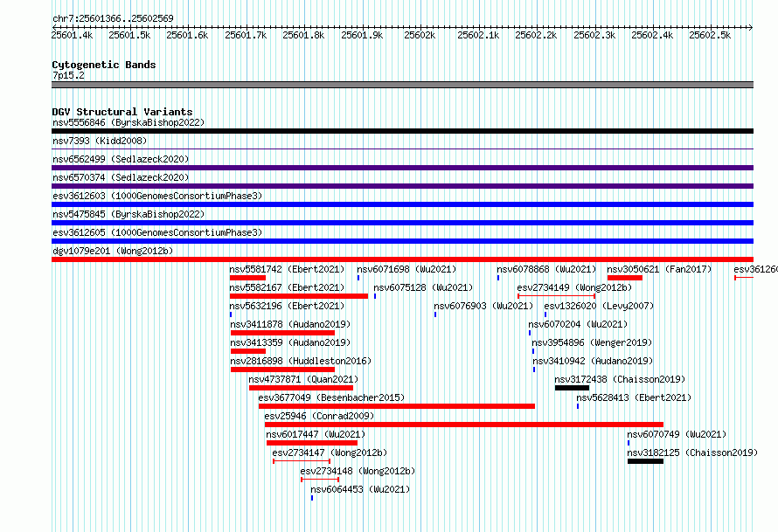This screenshot has height=532, width=778.
Task: Select the black nsv5556846 variant bar
Action: coord(402,131)
